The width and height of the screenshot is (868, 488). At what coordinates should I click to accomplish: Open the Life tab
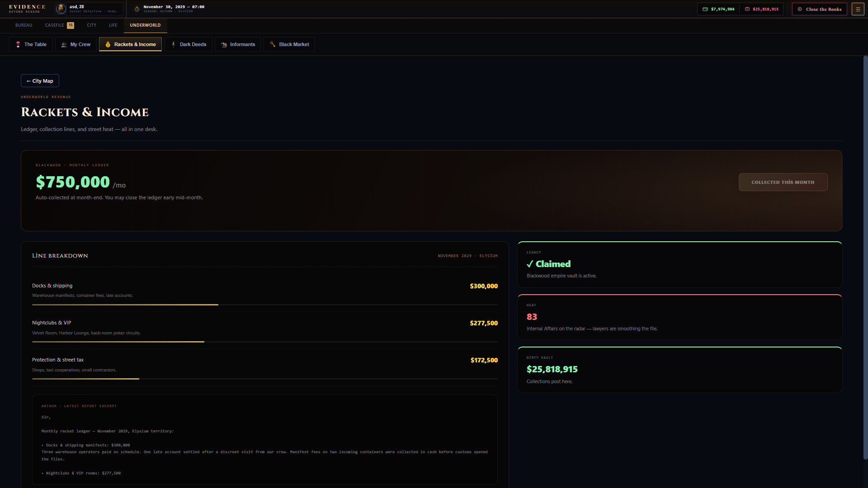click(113, 25)
